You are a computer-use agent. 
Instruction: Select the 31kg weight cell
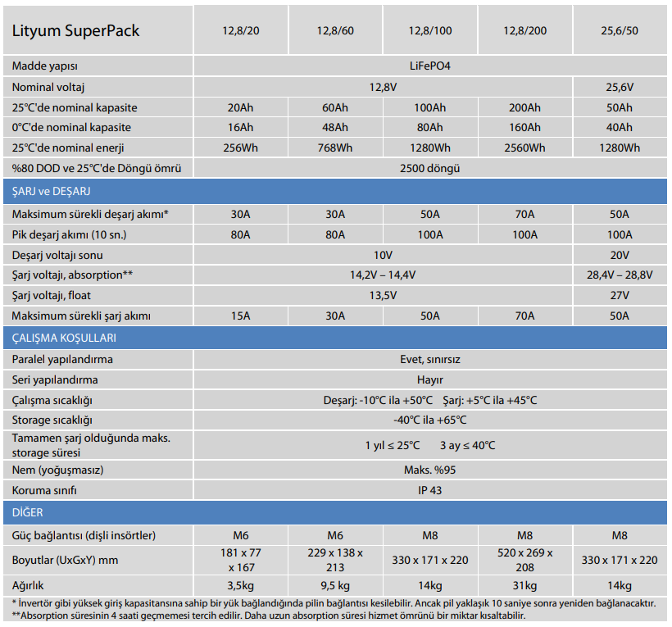pos(524,586)
